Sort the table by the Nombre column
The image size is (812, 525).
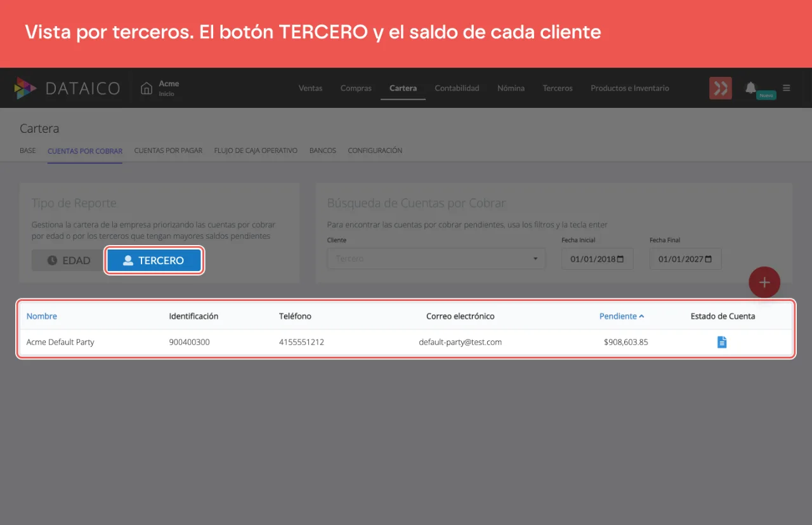click(x=42, y=316)
